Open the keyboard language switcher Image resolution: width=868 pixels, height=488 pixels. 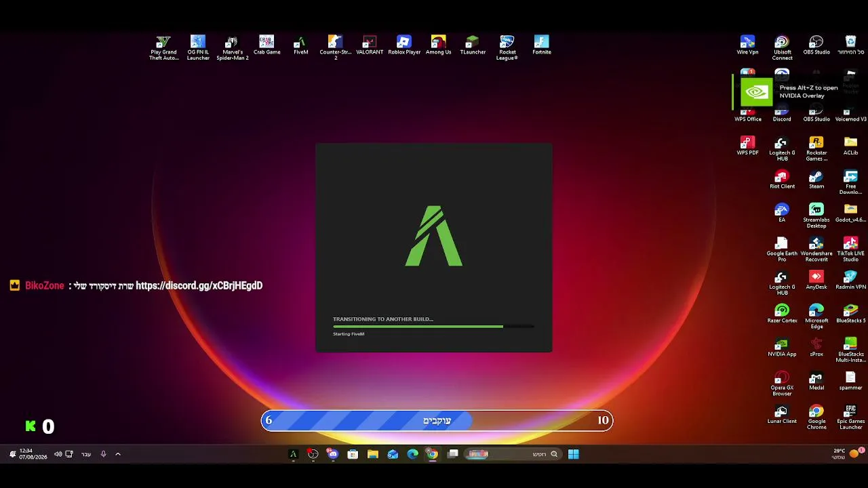point(86,454)
